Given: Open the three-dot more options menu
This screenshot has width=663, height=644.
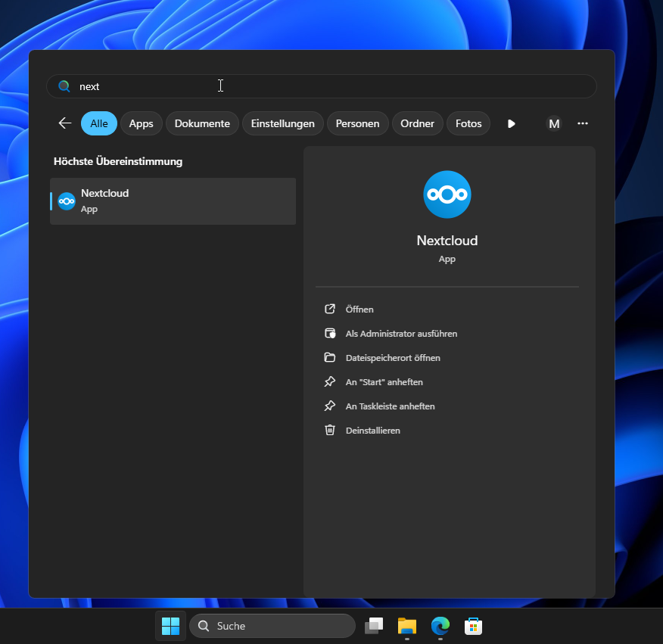Looking at the screenshot, I should [x=582, y=123].
